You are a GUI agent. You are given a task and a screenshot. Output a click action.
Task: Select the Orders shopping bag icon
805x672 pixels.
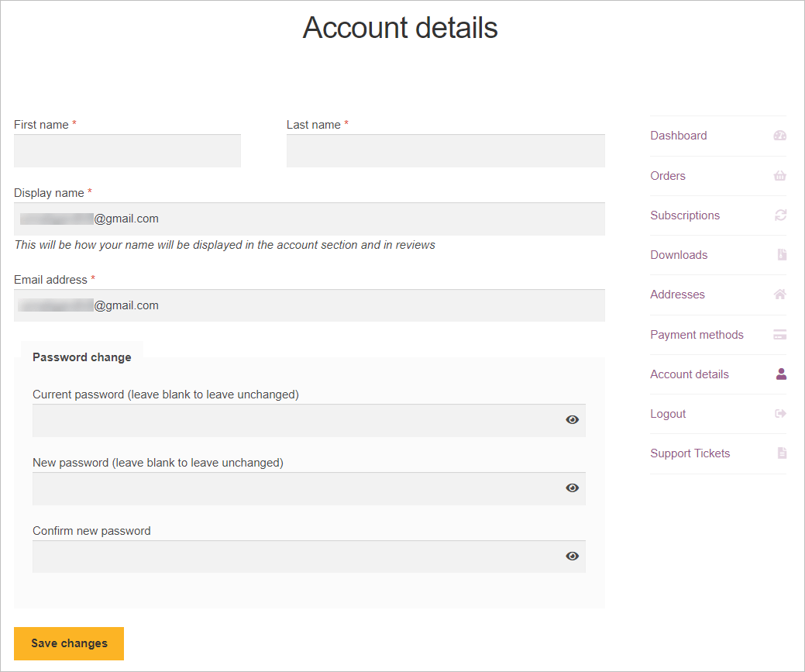click(779, 175)
